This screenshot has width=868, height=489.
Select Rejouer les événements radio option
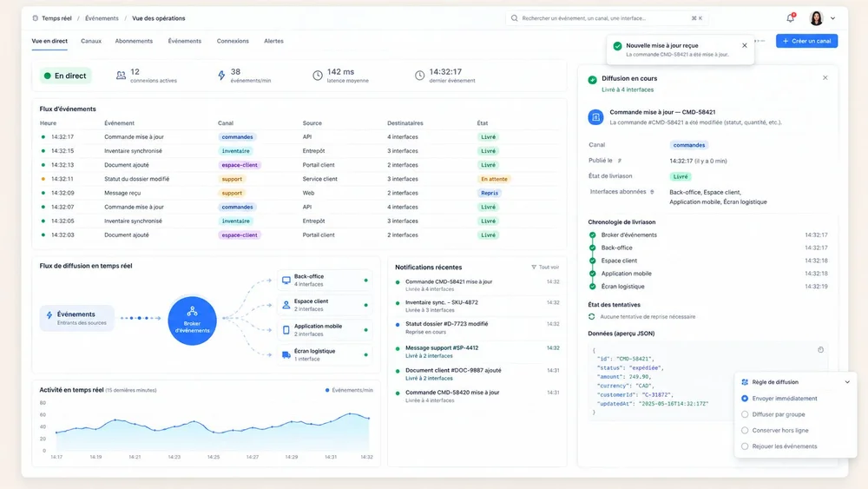click(x=745, y=446)
